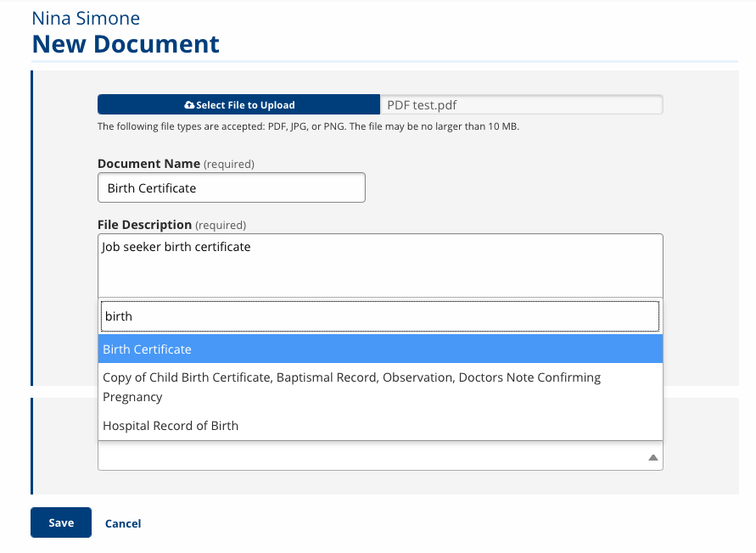This screenshot has height=553, width=756.
Task: Click the accepted file types help text
Action: pos(308,126)
